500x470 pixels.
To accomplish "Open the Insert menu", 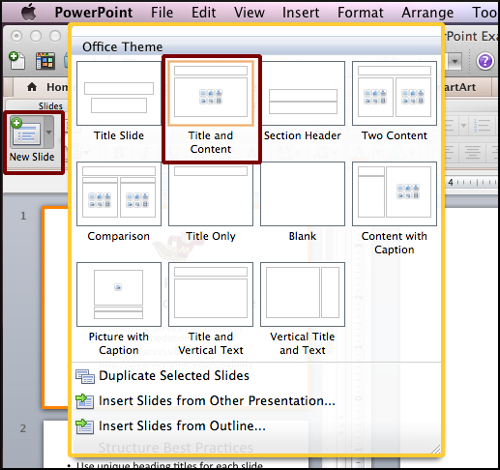I will point(301,12).
